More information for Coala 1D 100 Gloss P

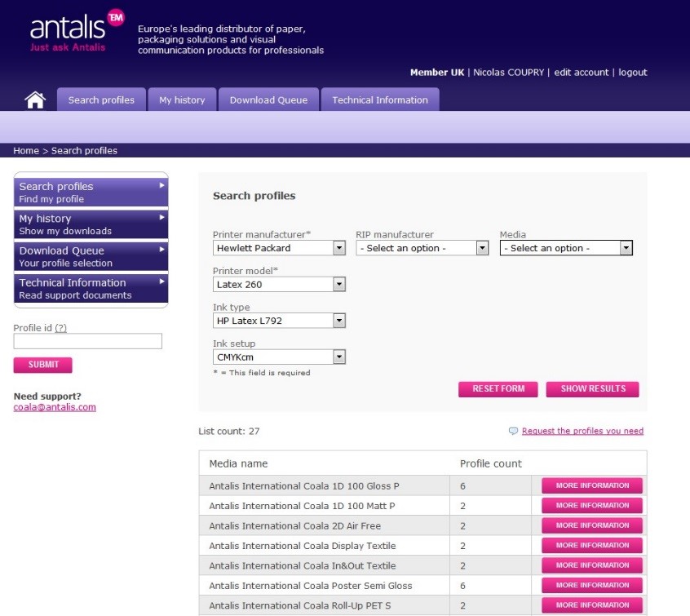point(592,485)
